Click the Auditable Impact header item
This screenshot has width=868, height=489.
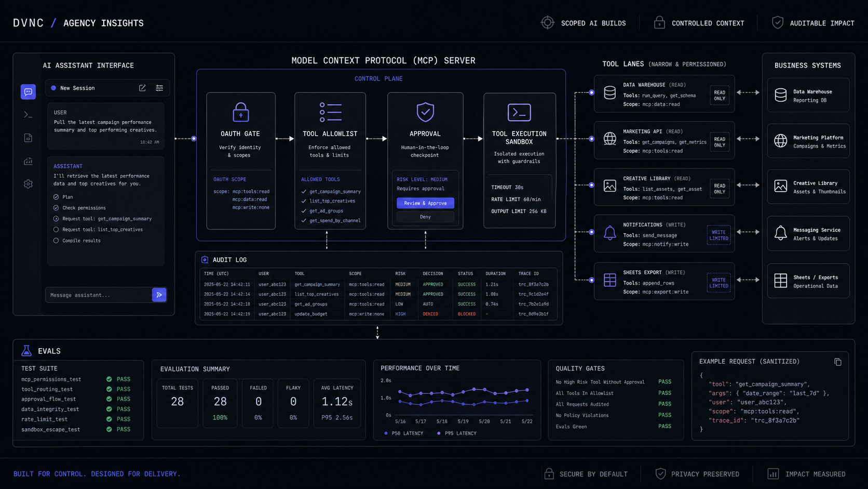(x=813, y=23)
